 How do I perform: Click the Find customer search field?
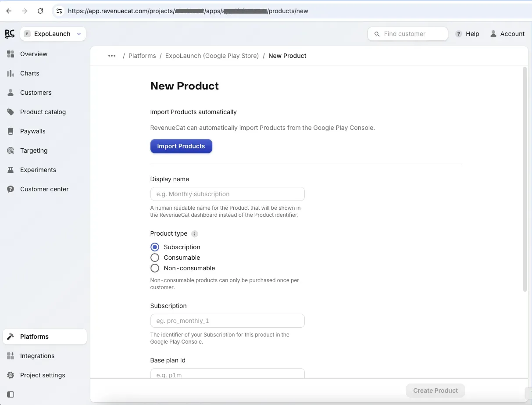[408, 34]
